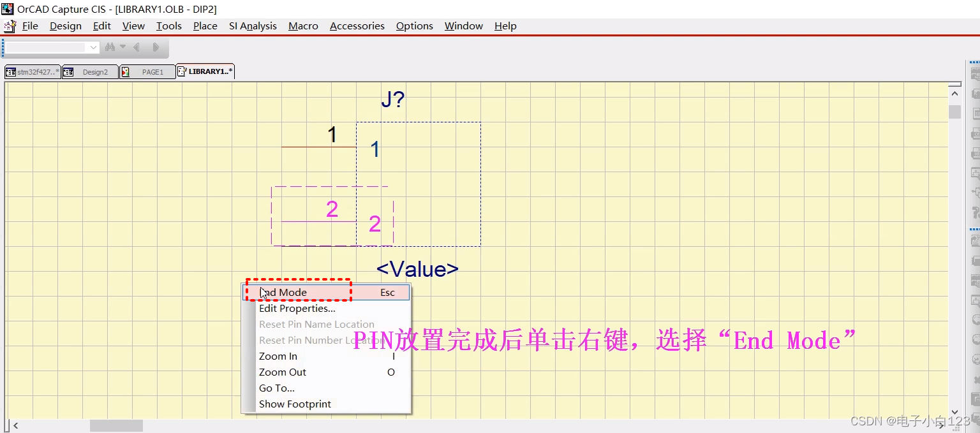
Task: Choose "Go To..." from the context menu
Action: pos(276,388)
